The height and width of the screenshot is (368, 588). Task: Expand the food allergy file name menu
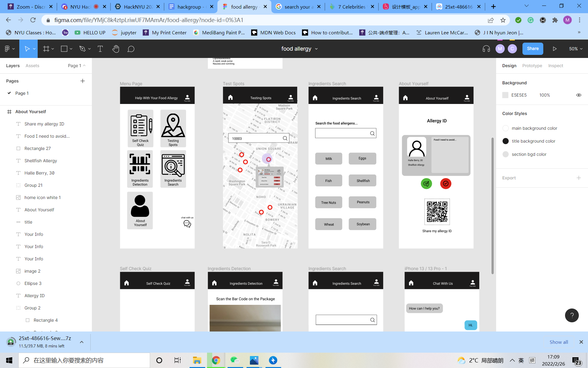point(316,49)
